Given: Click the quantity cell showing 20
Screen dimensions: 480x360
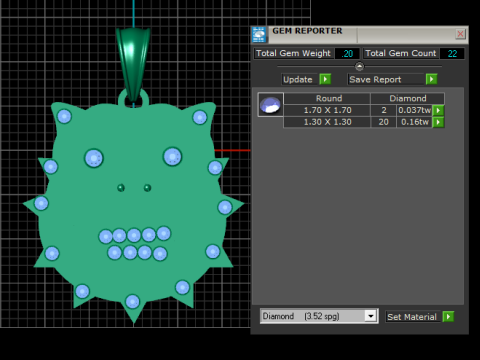Looking at the screenshot, I should click(x=384, y=122).
